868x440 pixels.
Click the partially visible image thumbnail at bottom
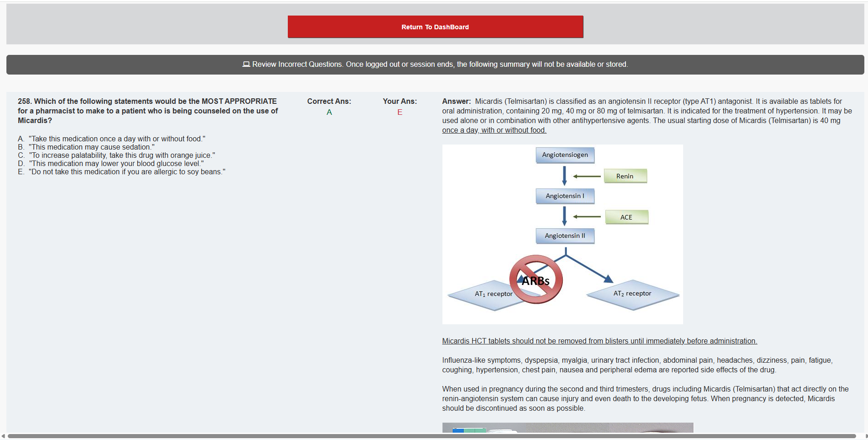coord(567,428)
